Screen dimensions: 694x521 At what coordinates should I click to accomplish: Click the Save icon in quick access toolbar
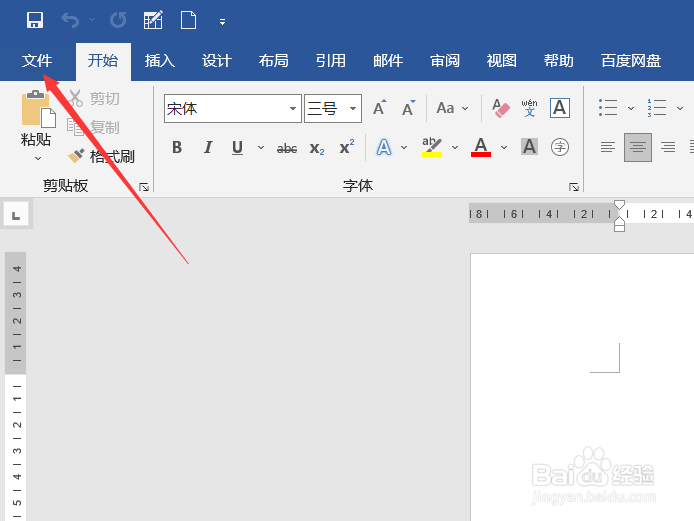pyautogui.click(x=35, y=20)
